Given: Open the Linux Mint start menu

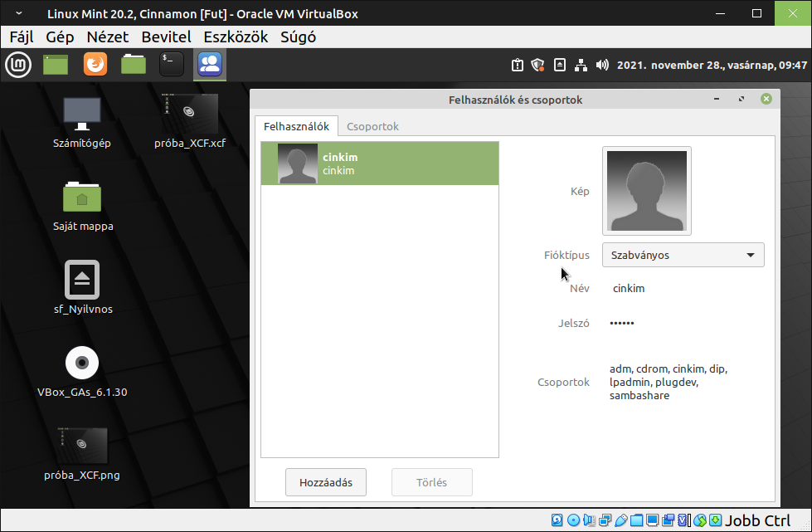Looking at the screenshot, I should point(18,65).
